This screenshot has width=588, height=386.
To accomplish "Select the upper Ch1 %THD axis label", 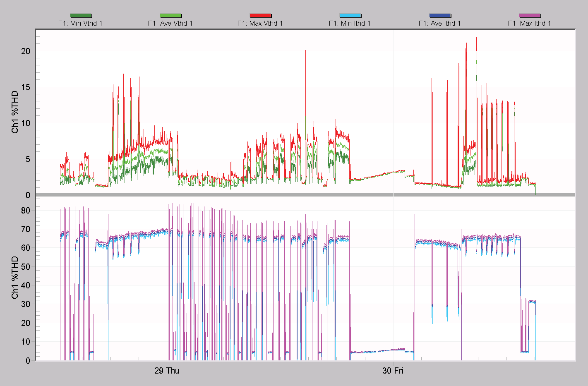I will click(x=15, y=112).
